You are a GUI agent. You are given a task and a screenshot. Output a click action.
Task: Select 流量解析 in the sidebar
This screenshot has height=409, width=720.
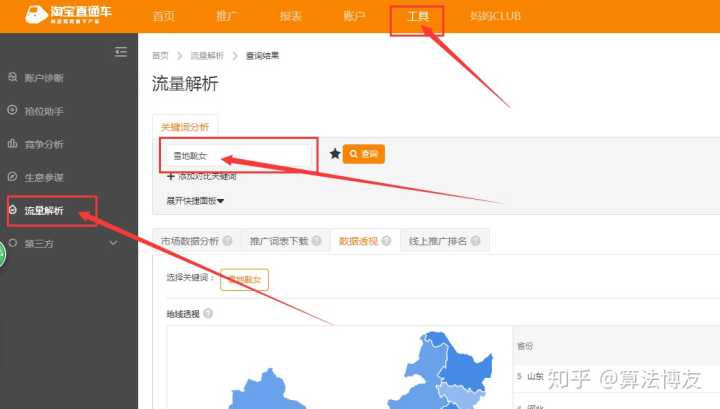point(44,211)
